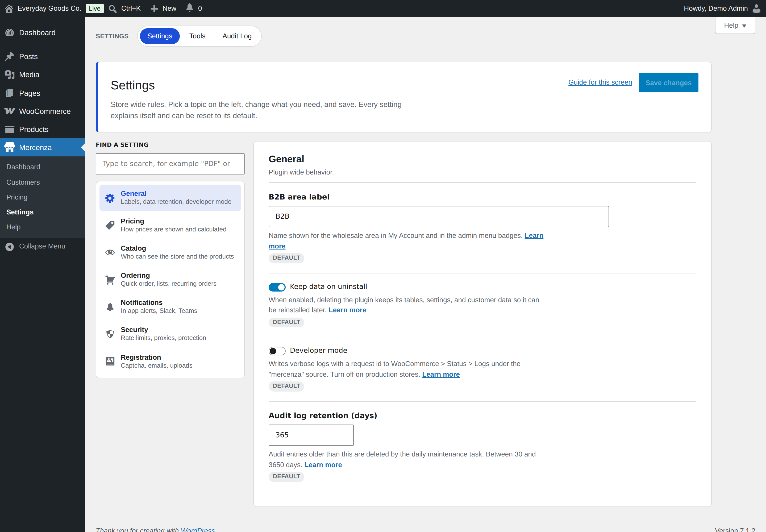Open Pricing item in Mercenza submenu
The image size is (766, 532).
click(x=17, y=197)
